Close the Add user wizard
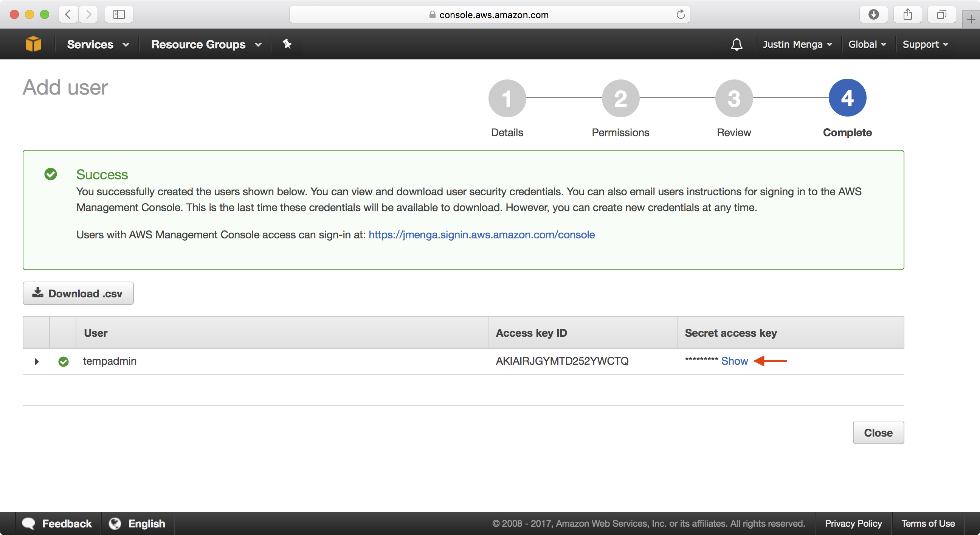Image resolution: width=980 pixels, height=535 pixels. (x=878, y=432)
